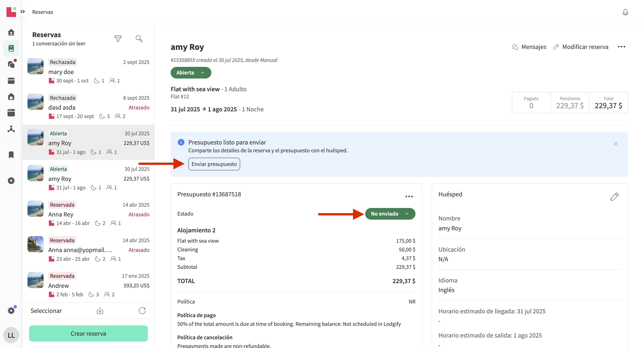This screenshot has height=348, width=644.
Task: Click the download export icon
Action: tap(100, 311)
